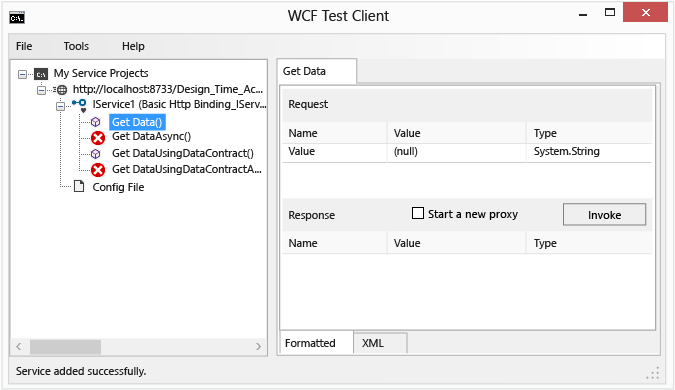Screen dimensions: 675x390
Task: Close the WCF Test Client window
Action: pos(645,12)
